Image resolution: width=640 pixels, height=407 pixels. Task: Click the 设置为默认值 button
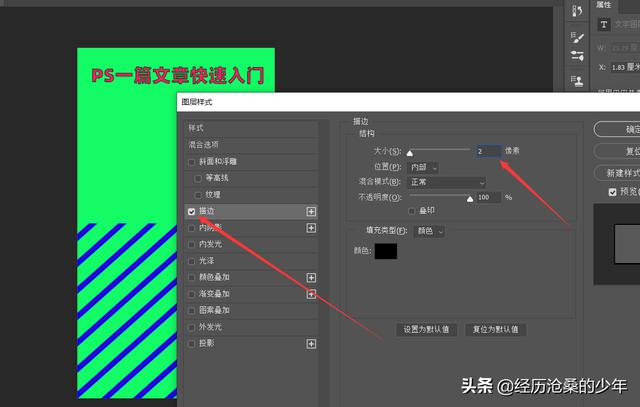(427, 329)
